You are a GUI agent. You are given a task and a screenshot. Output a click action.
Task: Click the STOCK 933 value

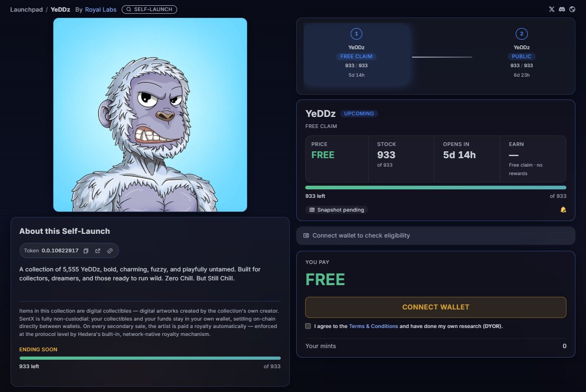coord(386,155)
